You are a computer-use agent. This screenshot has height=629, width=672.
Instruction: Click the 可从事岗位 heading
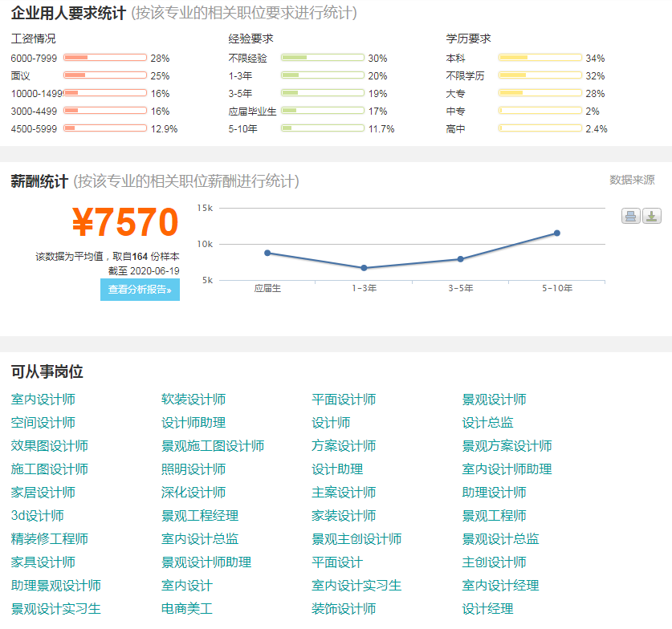[47, 371]
